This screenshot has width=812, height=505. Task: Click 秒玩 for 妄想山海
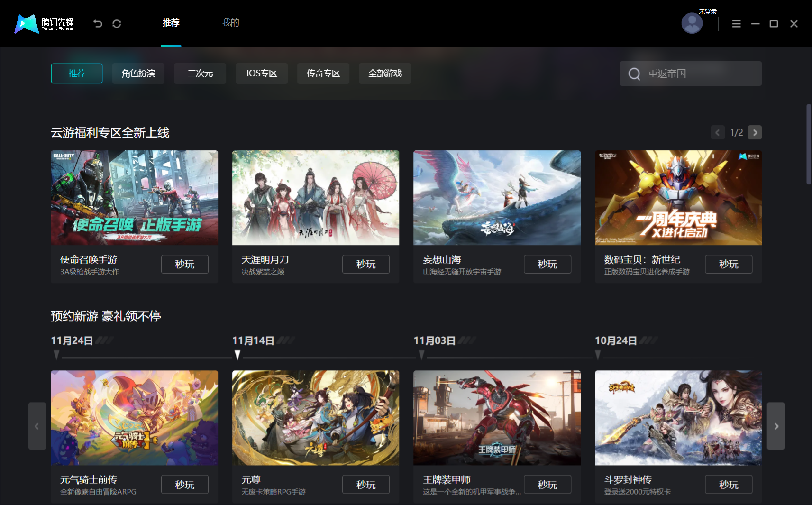pyautogui.click(x=547, y=264)
